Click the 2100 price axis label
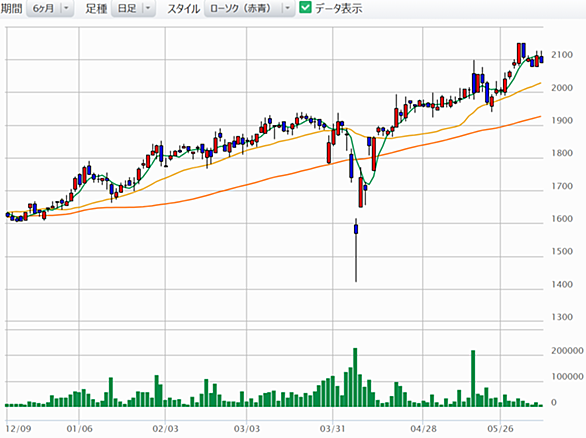The width and height of the screenshot is (586, 438). pyautogui.click(x=562, y=55)
